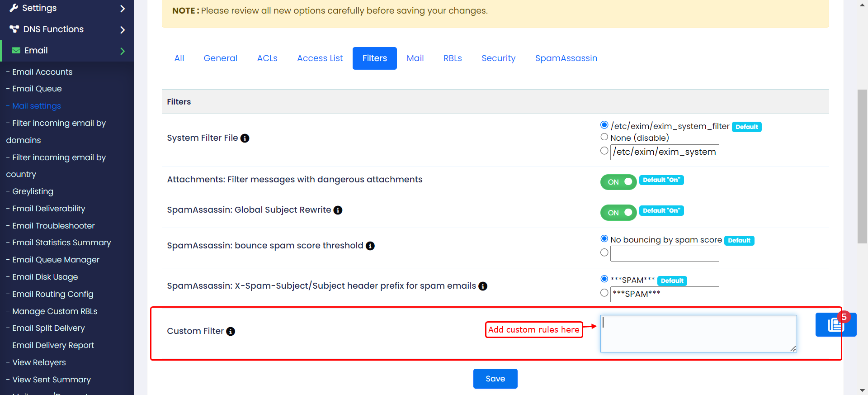868x395 pixels.
Task: Open Mail settings sidebar link
Action: click(37, 106)
